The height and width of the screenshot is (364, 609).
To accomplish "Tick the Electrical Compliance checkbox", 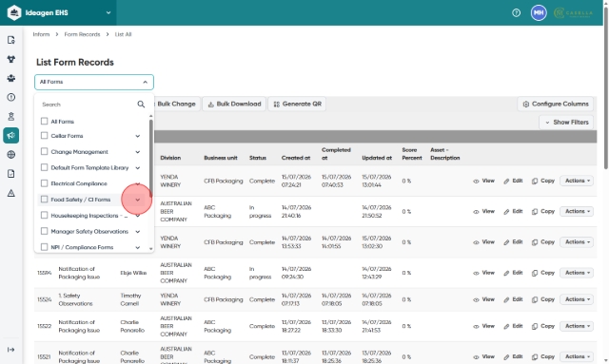I will [45, 183].
